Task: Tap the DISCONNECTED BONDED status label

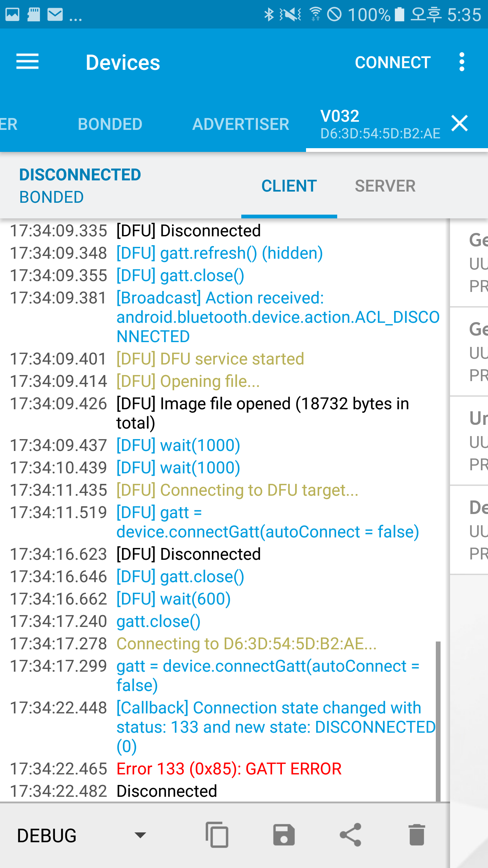Action: [x=80, y=186]
